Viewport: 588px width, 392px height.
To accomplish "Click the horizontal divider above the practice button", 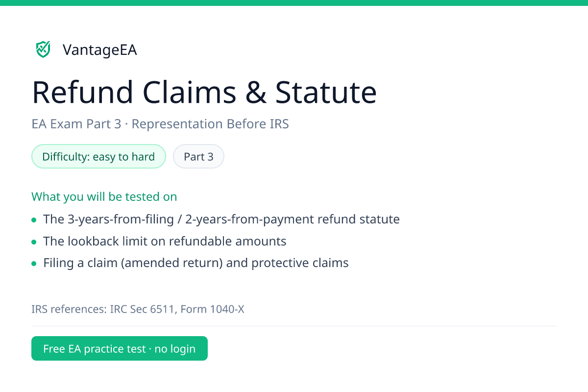I will [294, 326].
